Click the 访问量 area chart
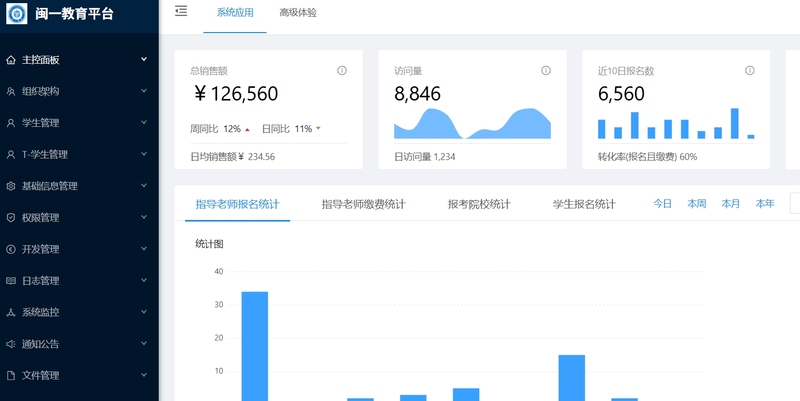 (472, 123)
